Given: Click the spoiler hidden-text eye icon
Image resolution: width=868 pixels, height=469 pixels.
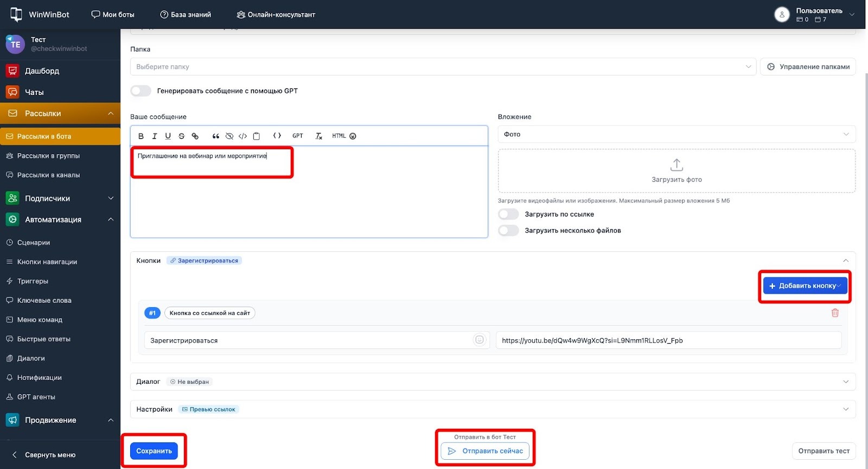Looking at the screenshot, I should click(229, 136).
